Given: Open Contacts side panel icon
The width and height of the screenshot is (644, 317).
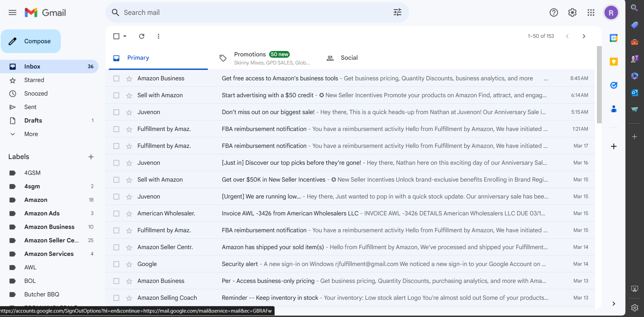Looking at the screenshot, I should [x=614, y=109].
